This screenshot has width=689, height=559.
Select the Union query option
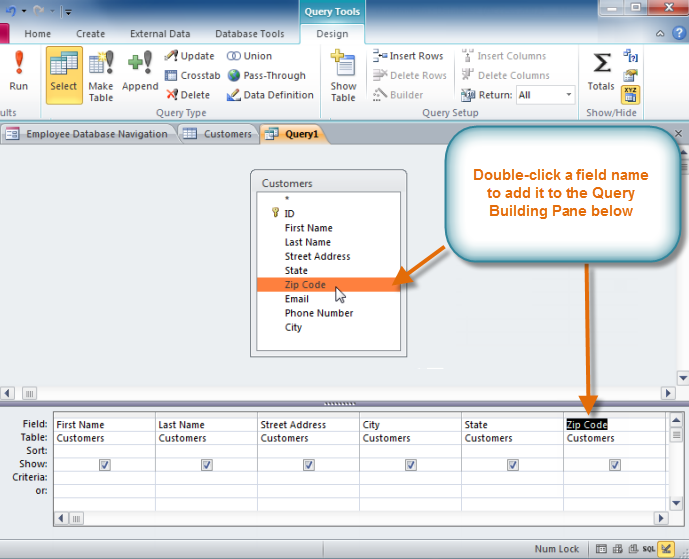[x=249, y=56]
